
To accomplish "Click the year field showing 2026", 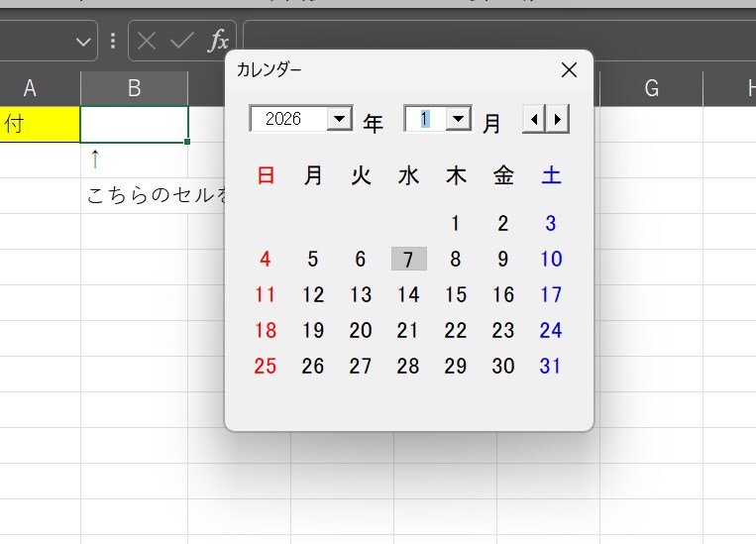I will (x=289, y=119).
